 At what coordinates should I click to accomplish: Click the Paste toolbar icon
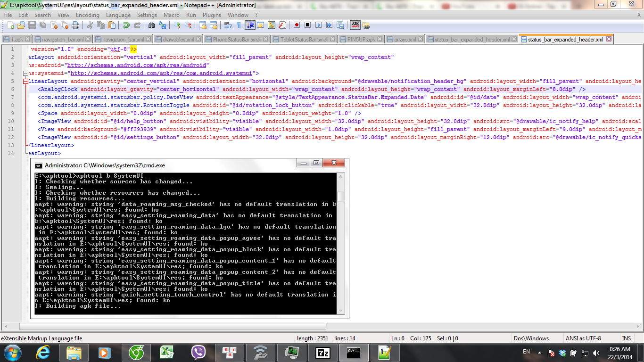click(x=112, y=25)
